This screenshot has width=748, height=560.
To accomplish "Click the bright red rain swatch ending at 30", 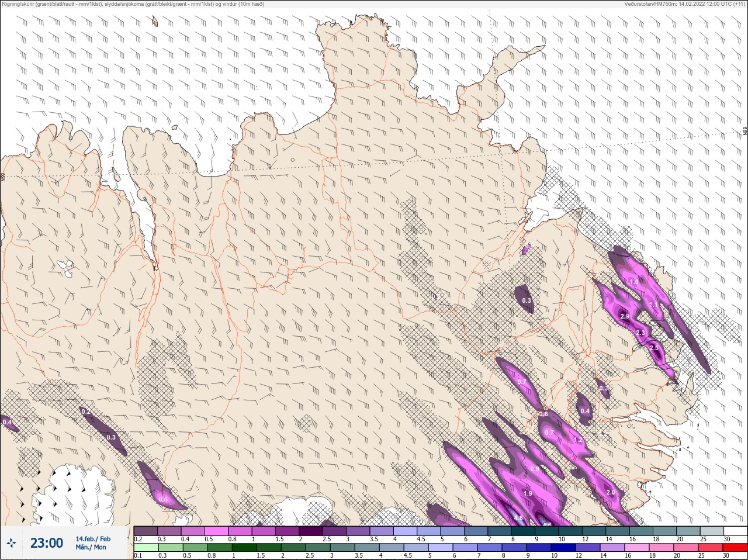I will (735, 548).
